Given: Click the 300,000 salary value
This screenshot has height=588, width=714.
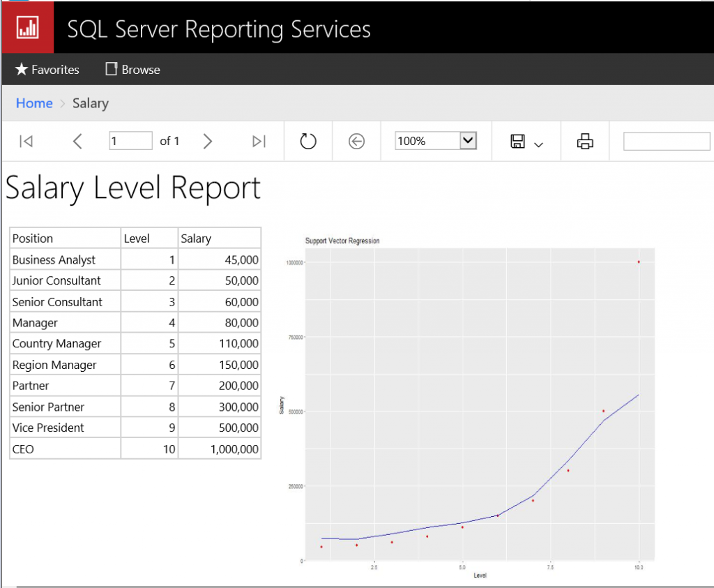Looking at the screenshot, I should (x=238, y=407).
